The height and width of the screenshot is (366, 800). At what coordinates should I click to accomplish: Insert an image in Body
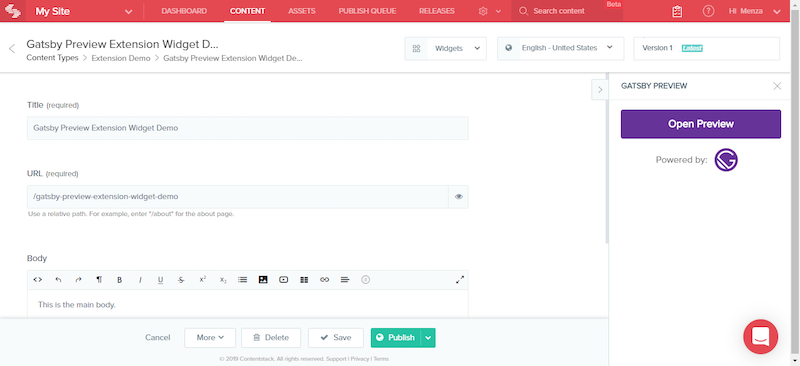coord(263,280)
